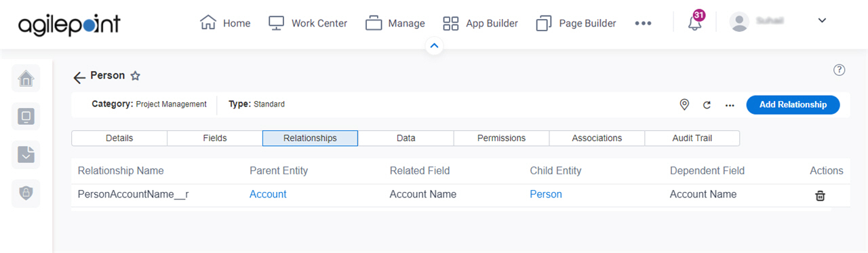Click Account Name under Dependent Field
868x253 pixels.
click(703, 194)
